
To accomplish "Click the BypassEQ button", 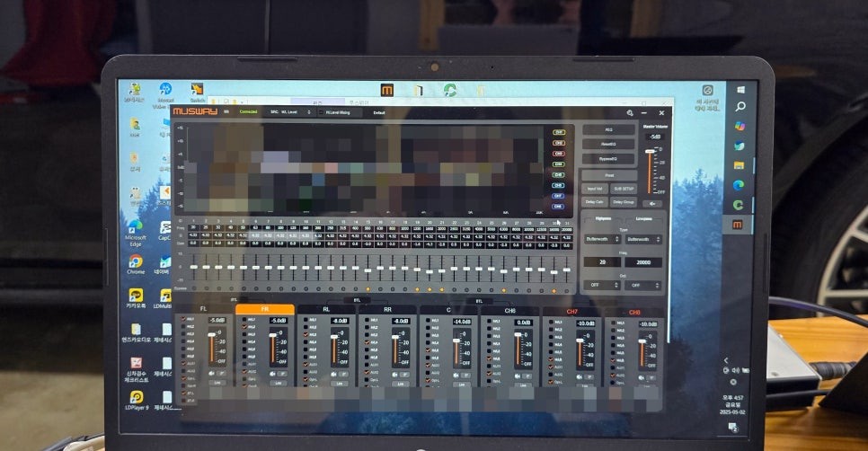I will 608,158.
